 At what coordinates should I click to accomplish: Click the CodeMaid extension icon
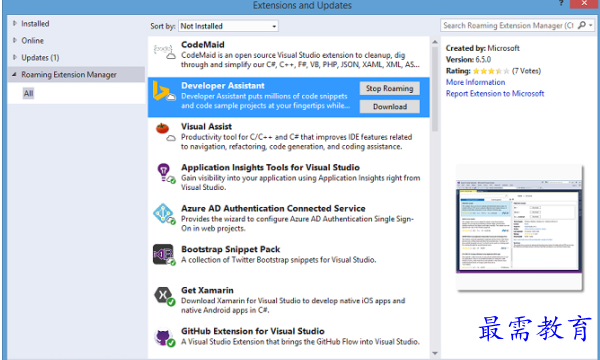pyautogui.click(x=164, y=52)
